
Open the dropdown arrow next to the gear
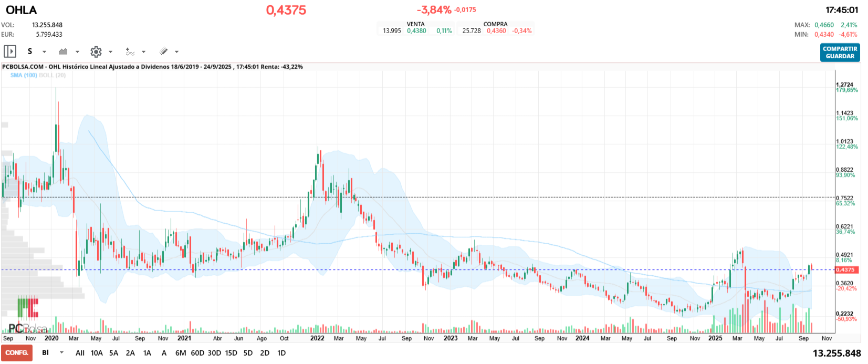(110, 52)
